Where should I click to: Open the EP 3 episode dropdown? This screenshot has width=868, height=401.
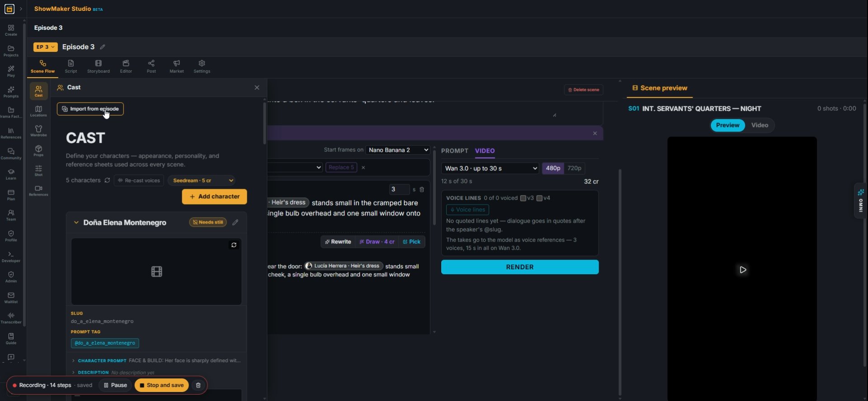pyautogui.click(x=45, y=47)
